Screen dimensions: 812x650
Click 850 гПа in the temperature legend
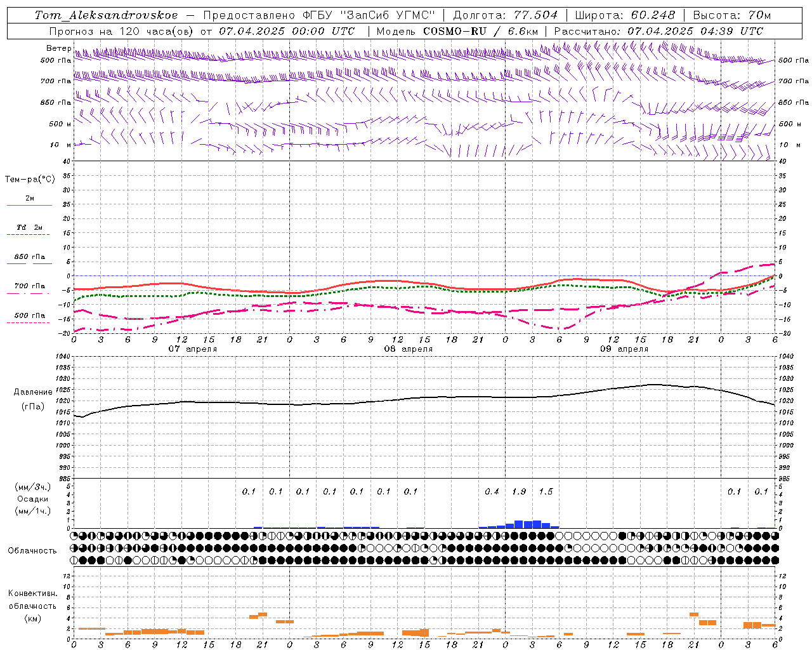point(30,257)
